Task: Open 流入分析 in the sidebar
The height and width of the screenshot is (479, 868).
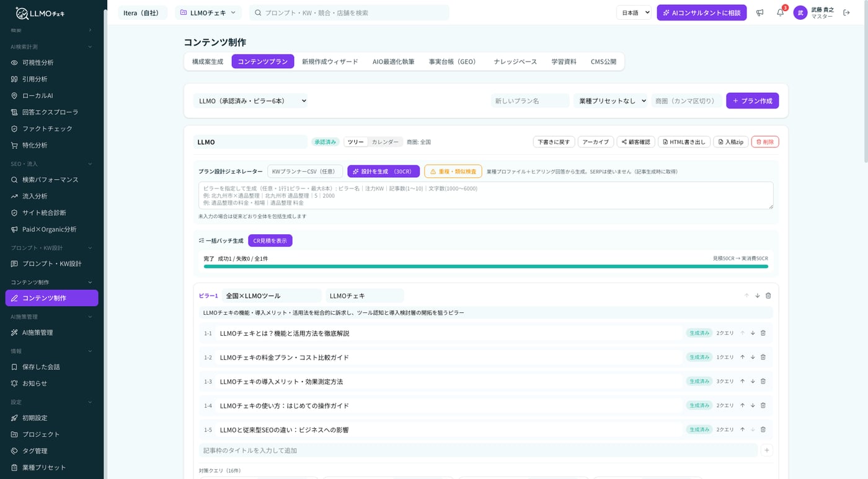Action: [51, 196]
